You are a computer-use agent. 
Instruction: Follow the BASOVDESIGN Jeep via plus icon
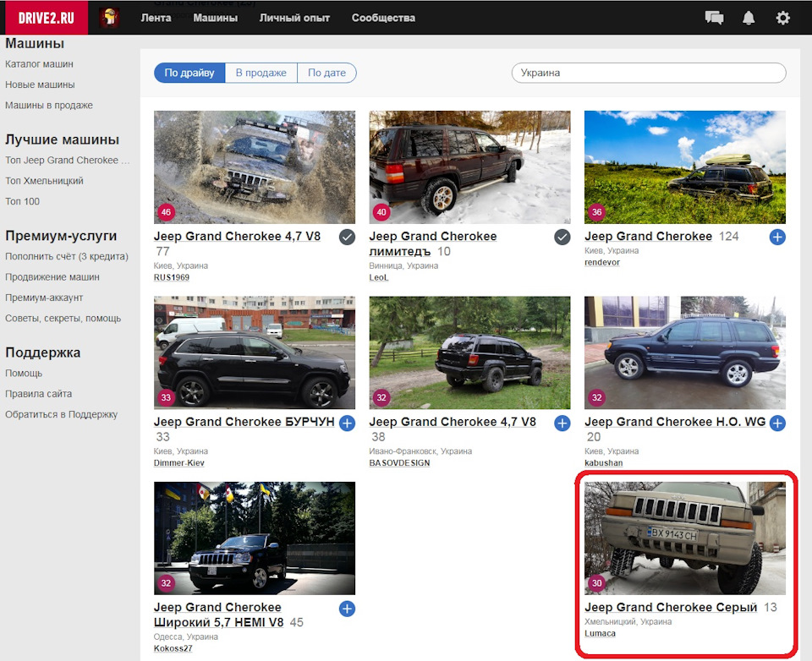[562, 423]
